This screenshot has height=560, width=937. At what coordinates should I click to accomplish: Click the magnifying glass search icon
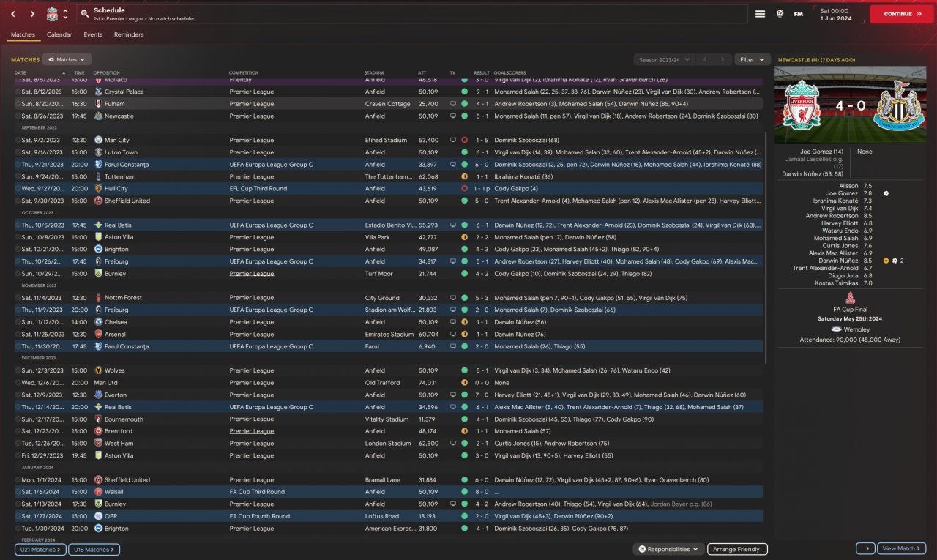[x=84, y=14]
